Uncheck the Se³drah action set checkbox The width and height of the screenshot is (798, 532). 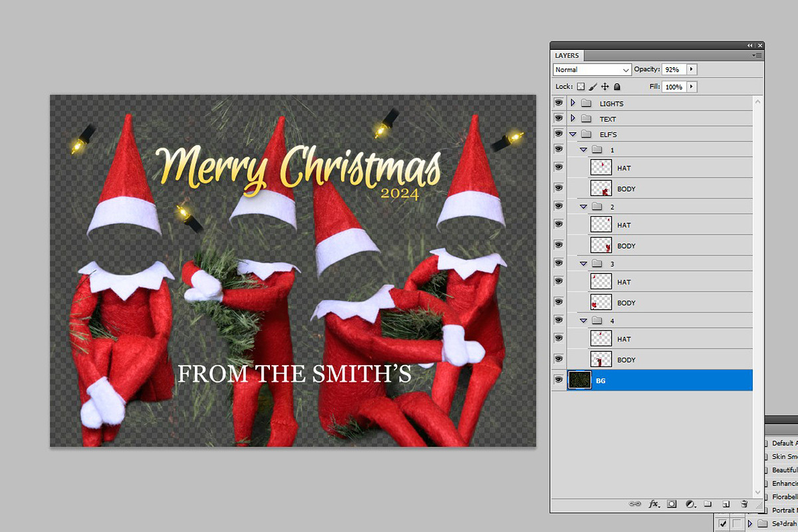[724, 524]
